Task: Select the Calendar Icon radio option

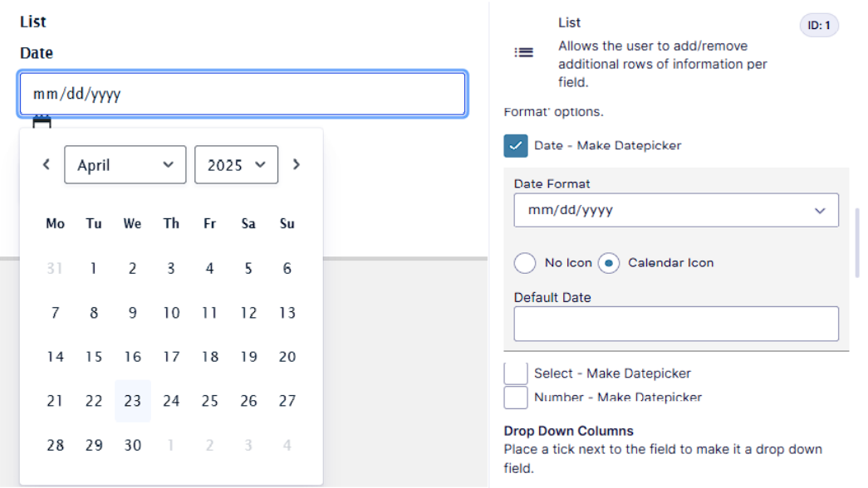Action: pyautogui.click(x=609, y=263)
